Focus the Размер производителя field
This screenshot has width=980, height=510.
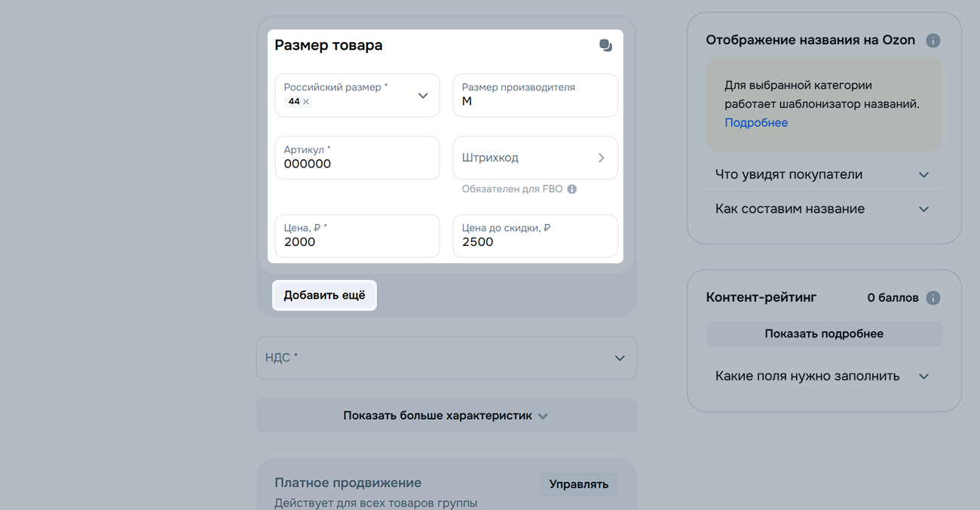[534, 101]
